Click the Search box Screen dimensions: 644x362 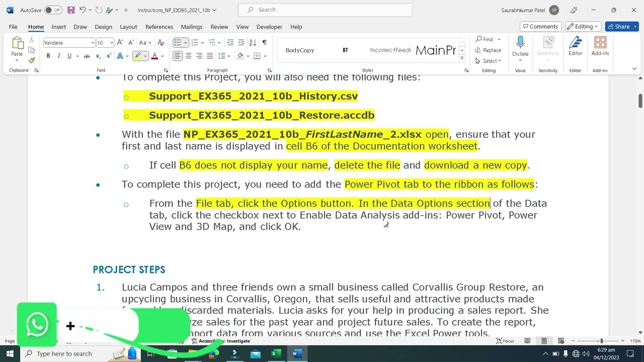pos(325,10)
